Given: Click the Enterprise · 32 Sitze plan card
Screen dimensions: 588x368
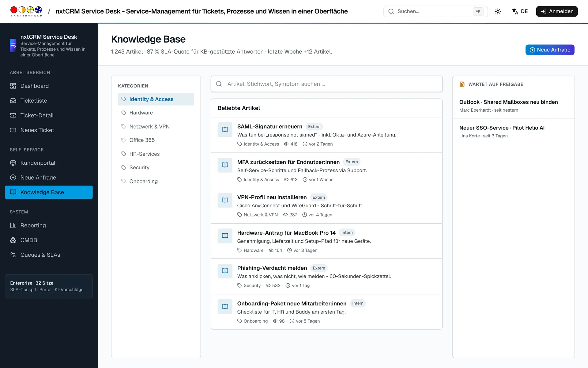Looking at the screenshot, I should tap(49, 286).
